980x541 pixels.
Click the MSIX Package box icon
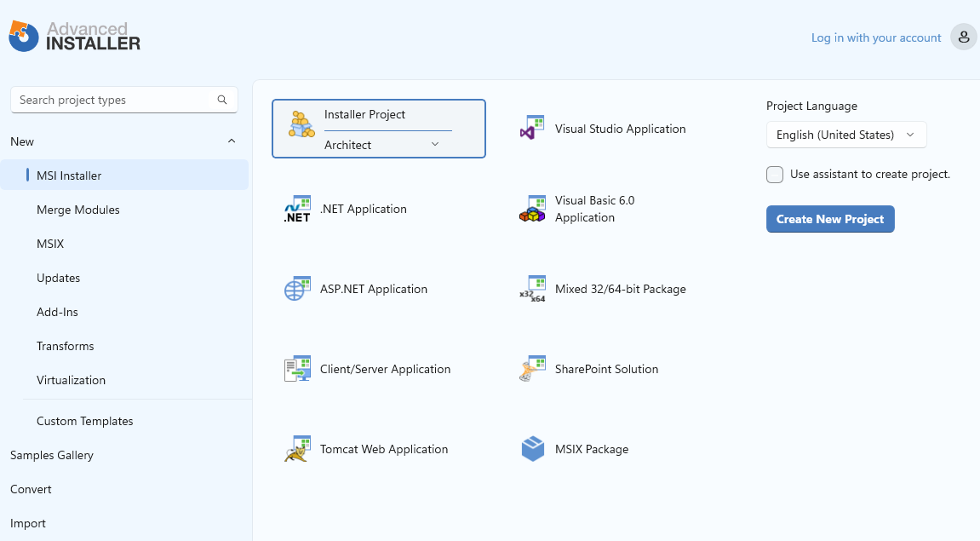(532, 449)
